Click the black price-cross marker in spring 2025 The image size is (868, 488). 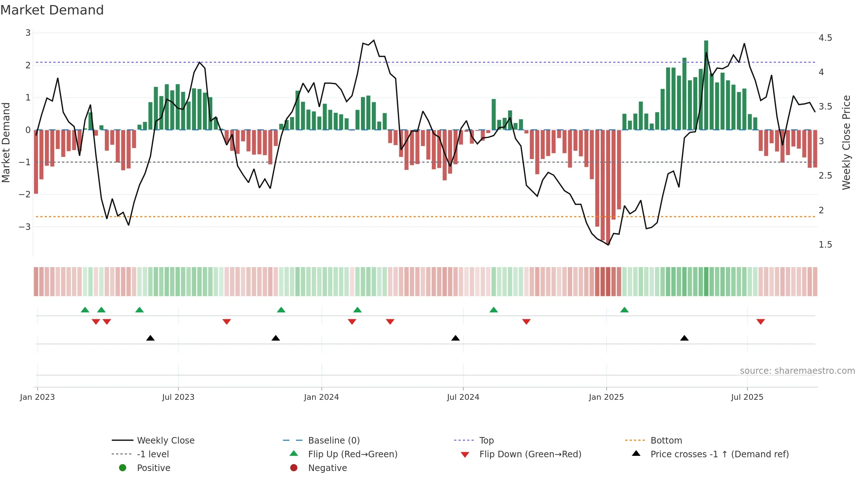click(684, 338)
